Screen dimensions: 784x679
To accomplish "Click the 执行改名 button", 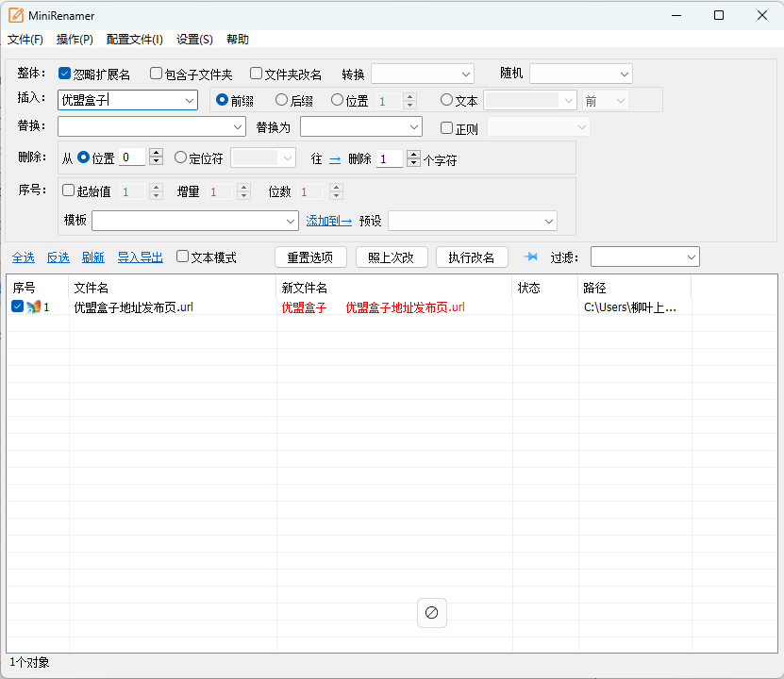I will click(472, 257).
